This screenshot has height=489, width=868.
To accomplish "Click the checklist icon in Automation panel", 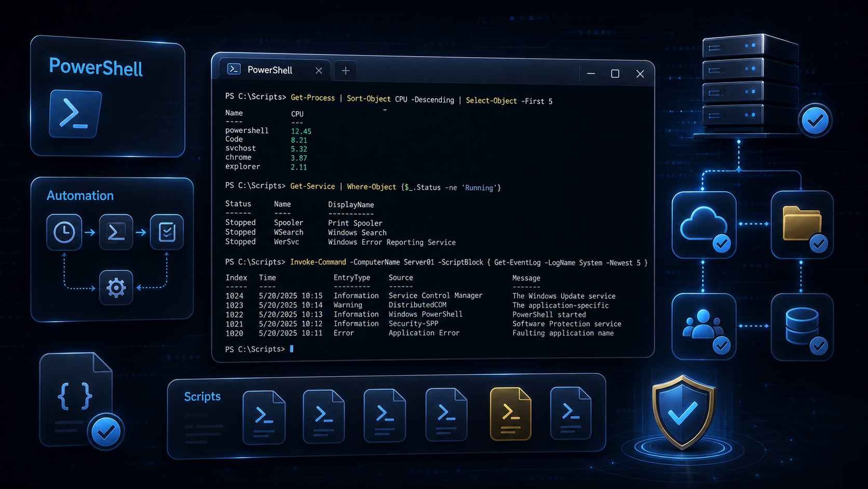I will coord(167,232).
